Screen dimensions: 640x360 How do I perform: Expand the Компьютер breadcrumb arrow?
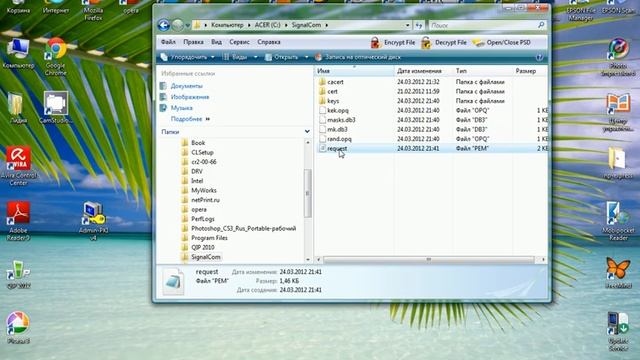click(249, 25)
